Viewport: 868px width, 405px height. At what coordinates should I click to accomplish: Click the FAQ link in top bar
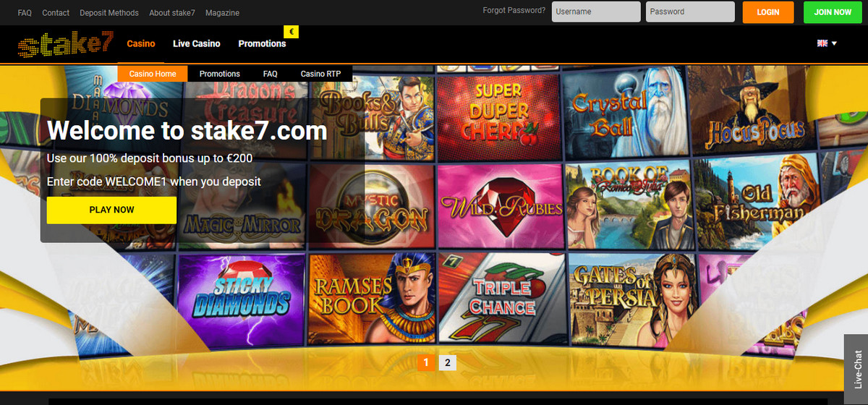pos(25,13)
